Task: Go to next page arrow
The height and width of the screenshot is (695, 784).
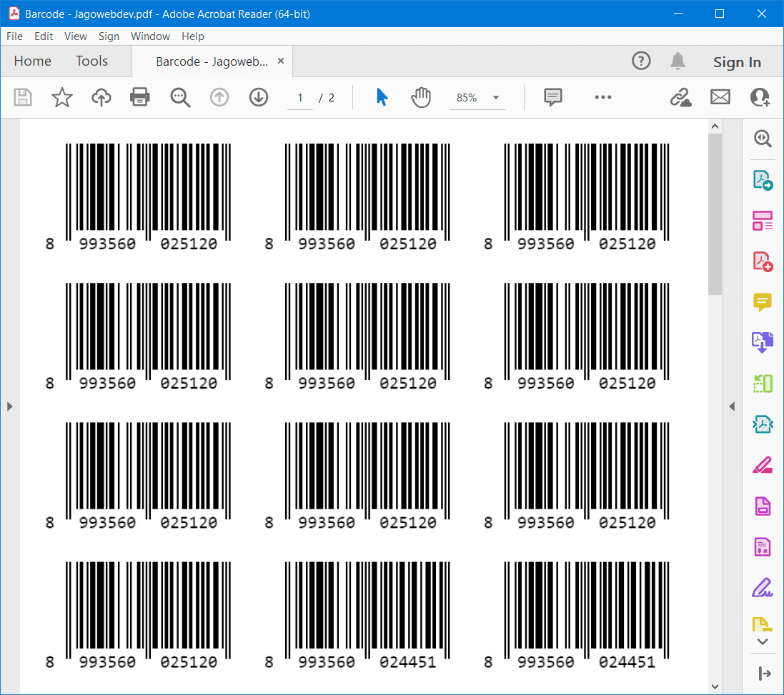Action: (259, 97)
